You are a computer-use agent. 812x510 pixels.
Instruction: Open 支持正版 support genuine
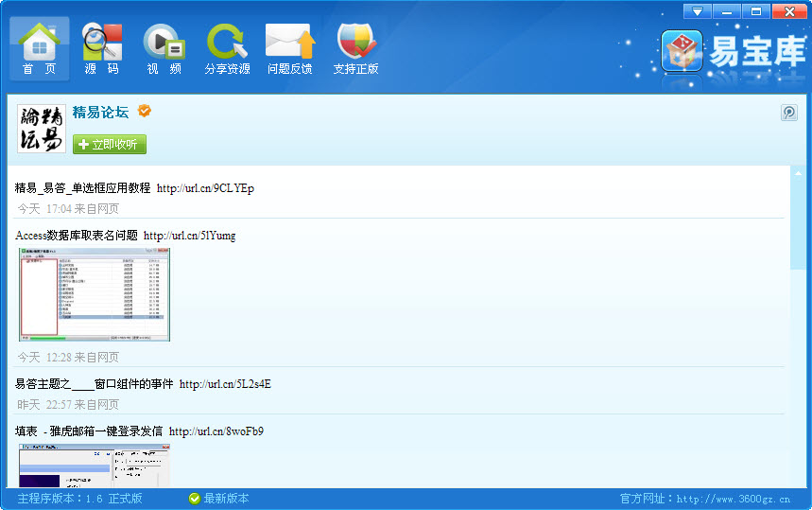click(355, 48)
